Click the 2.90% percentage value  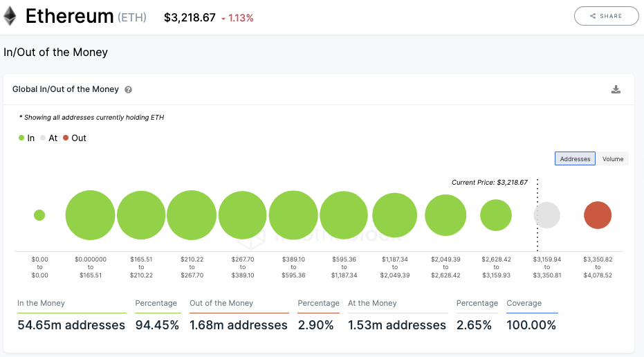click(x=315, y=325)
